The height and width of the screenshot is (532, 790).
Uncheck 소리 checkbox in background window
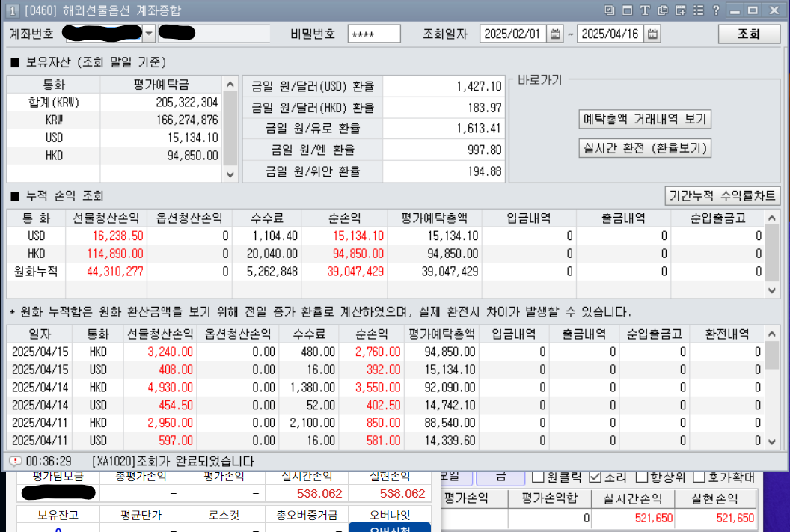(595, 477)
